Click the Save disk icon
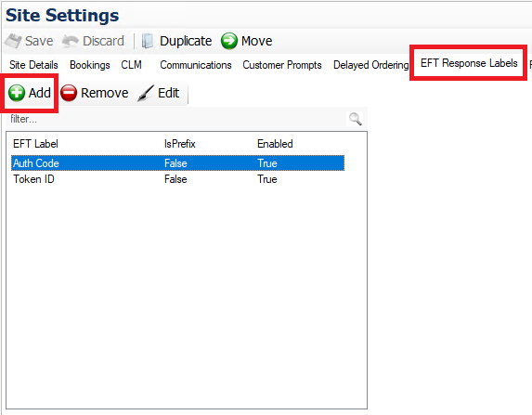 [13, 41]
